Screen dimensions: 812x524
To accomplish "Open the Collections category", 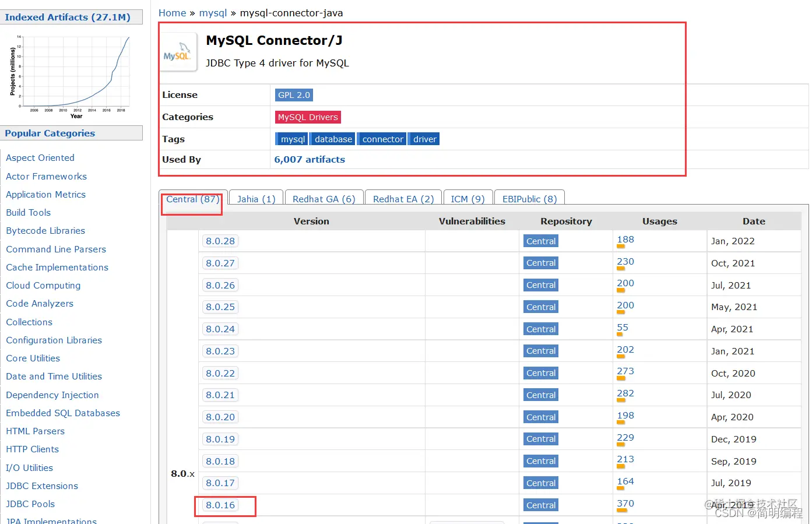I will tap(29, 322).
